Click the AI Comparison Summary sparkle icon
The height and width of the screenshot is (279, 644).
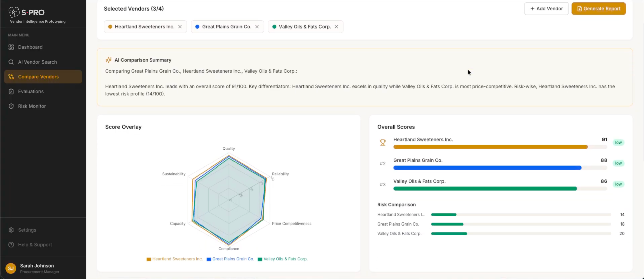pos(108,60)
